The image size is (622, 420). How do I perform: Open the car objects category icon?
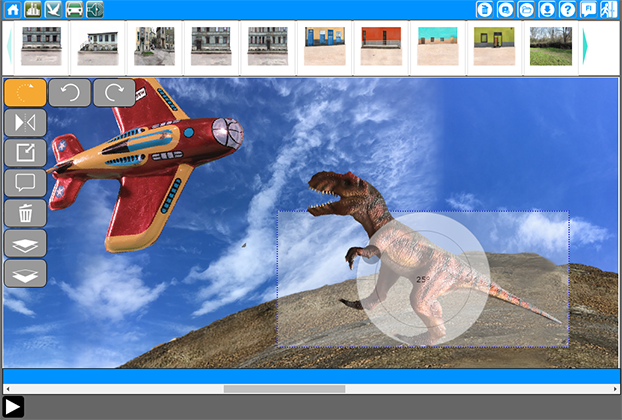pos(74,10)
